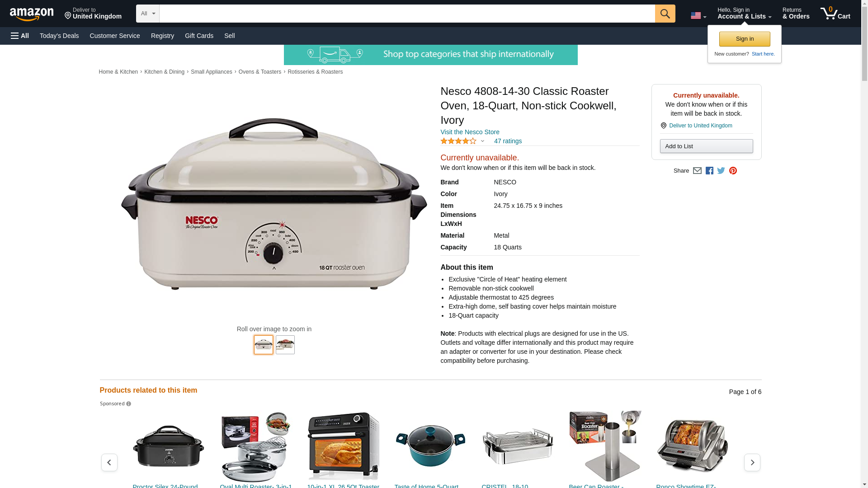Expand the search category All dropdown

pyautogui.click(x=148, y=14)
